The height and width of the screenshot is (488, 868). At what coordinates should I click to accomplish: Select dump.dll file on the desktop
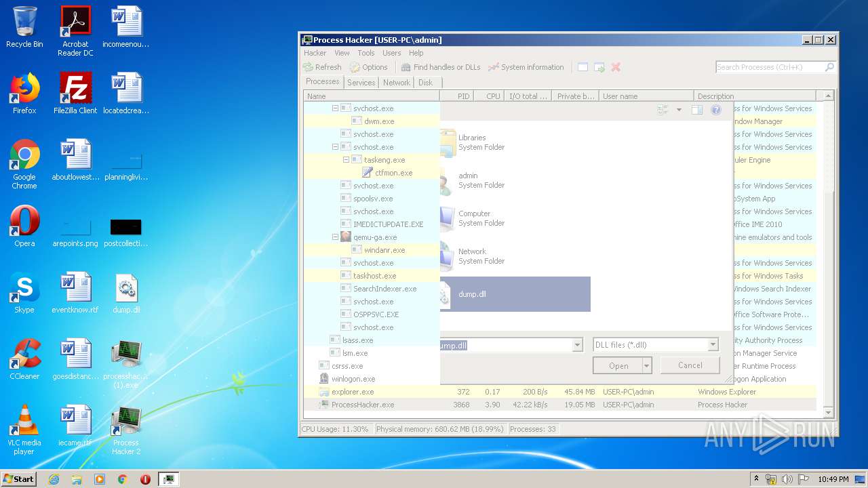126,293
